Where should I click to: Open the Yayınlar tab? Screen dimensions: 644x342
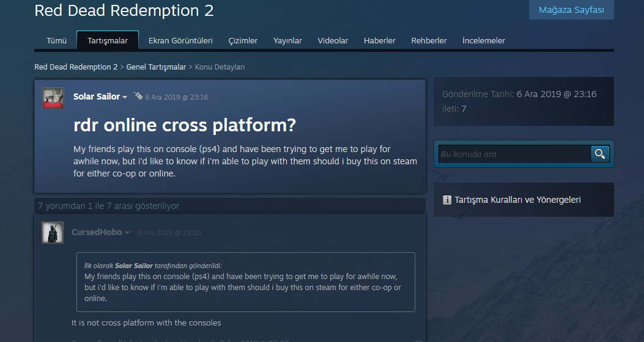point(287,40)
